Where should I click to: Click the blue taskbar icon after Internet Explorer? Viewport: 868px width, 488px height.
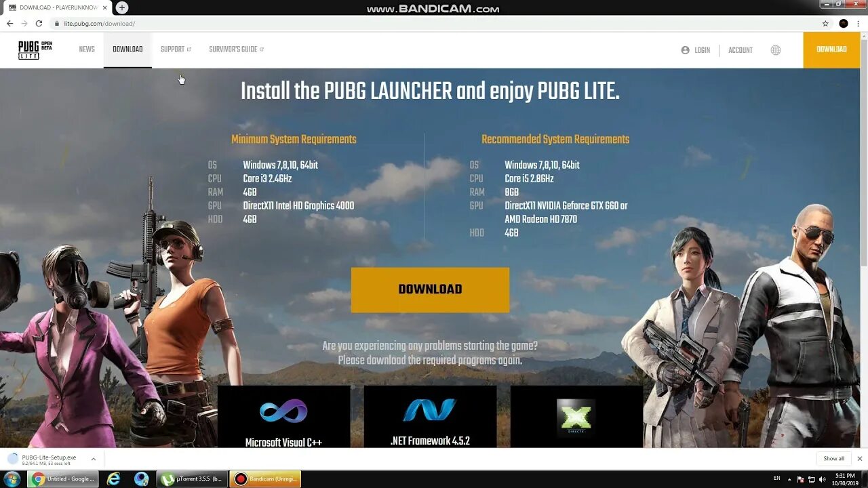(x=141, y=479)
